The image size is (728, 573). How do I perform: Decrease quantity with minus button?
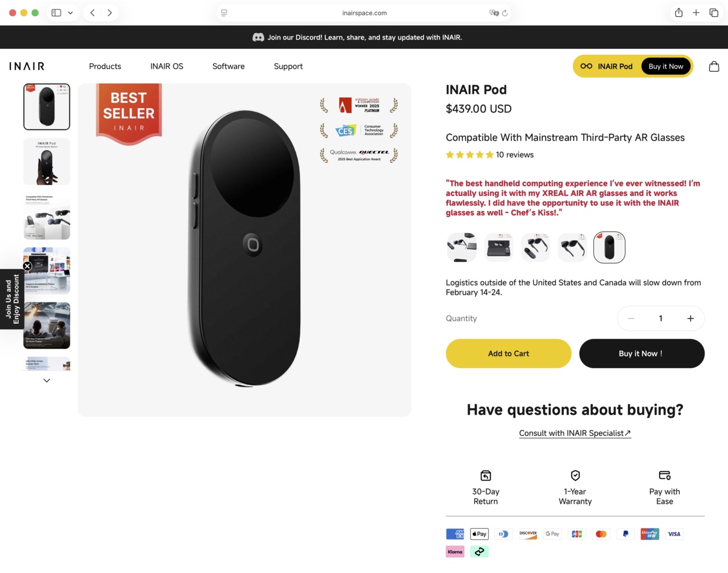pos(631,319)
